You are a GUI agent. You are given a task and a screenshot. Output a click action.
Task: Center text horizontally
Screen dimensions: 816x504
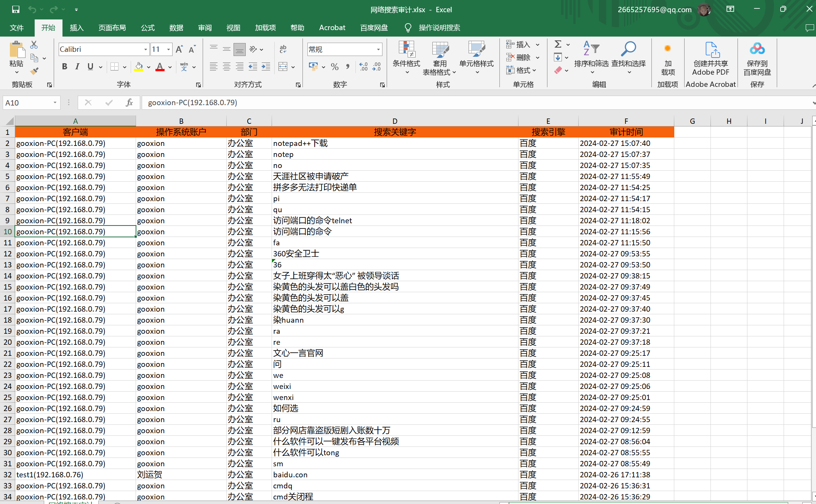click(x=227, y=67)
